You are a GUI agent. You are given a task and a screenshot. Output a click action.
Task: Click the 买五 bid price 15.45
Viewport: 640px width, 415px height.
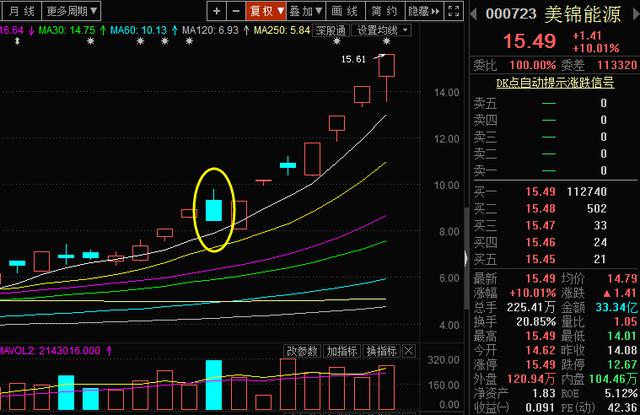point(540,259)
